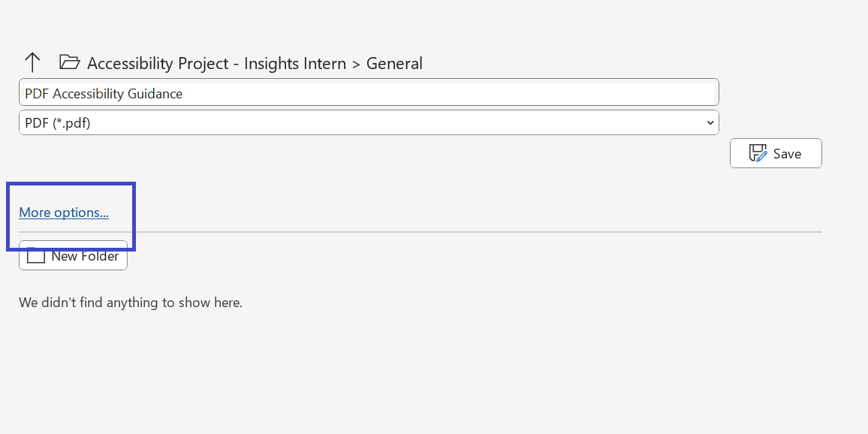Save the document as PDF
Screen dimensions: 868x434
click(x=776, y=153)
